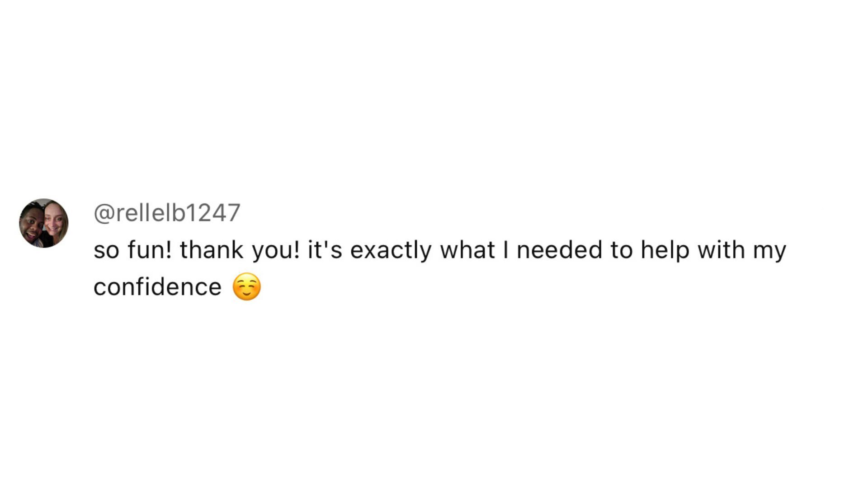Click the word "needed" in the comment
868x488 pixels.
coord(559,250)
